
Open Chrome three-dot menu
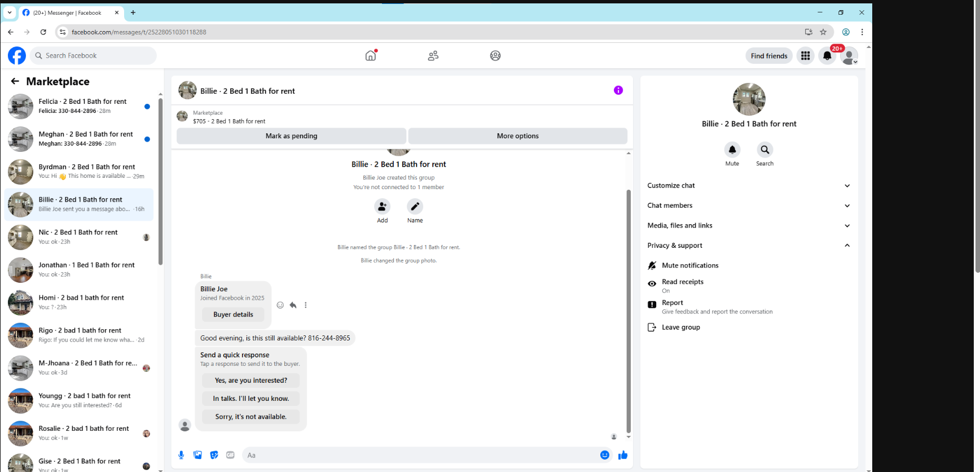coord(862,32)
